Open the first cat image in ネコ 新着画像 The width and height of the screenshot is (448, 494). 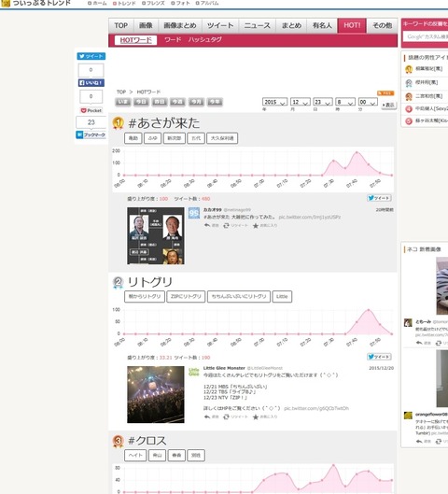(441, 286)
